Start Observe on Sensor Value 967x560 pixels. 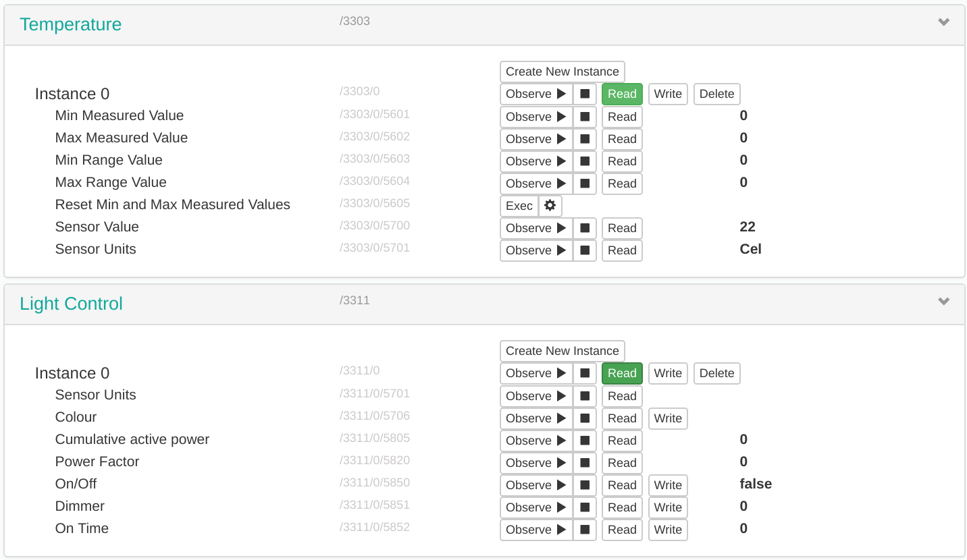537,228
